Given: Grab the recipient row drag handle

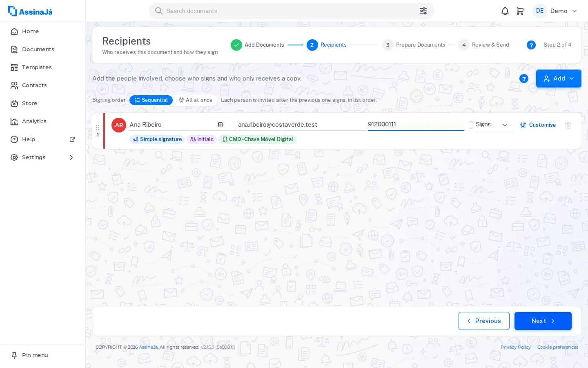Looking at the screenshot, I should (x=98, y=128).
